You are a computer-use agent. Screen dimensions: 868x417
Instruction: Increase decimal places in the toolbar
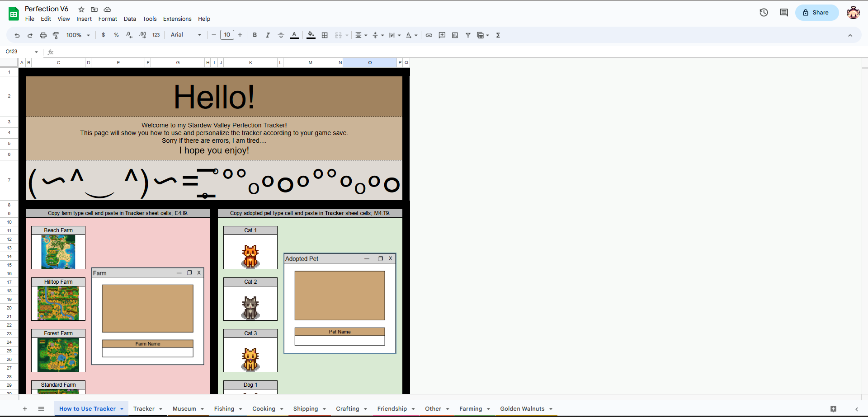coord(142,35)
